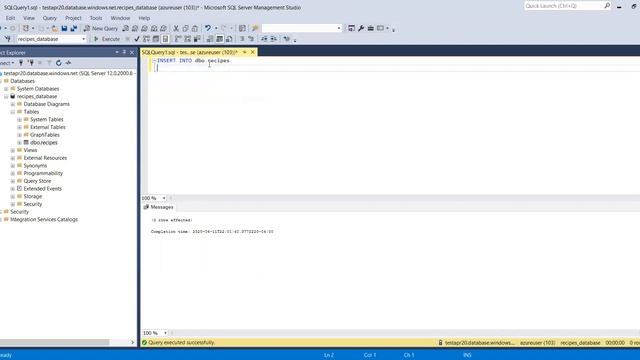Collapse the Databases folder
This screenshot has height=360, width=640.
pyautogui.click(x=1, y=81)
